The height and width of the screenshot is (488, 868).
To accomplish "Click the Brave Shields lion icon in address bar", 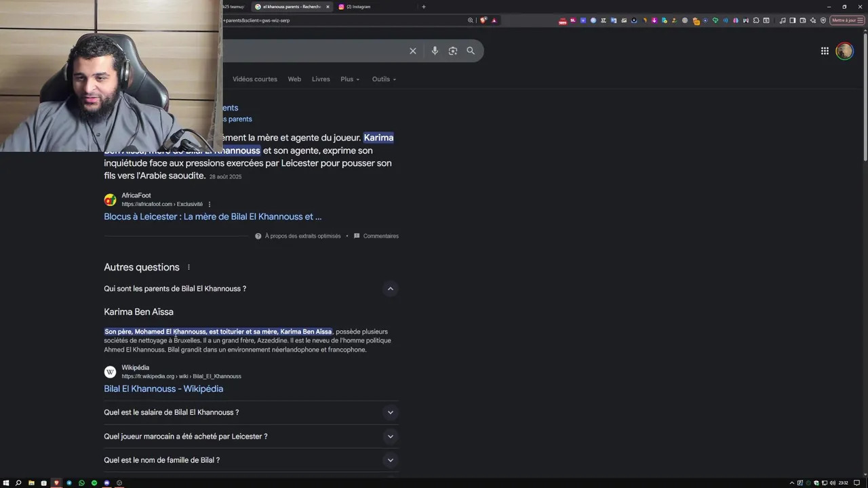I will coord(483,20).
